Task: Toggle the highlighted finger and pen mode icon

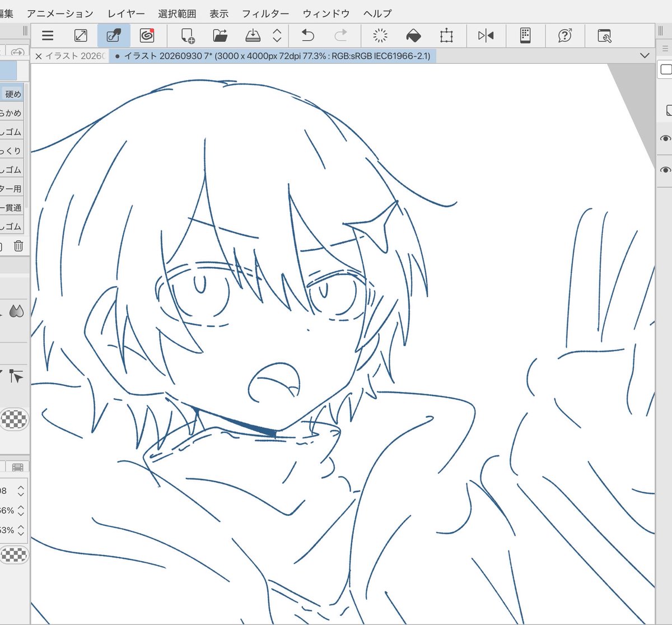Action: (x=114, y=36)
